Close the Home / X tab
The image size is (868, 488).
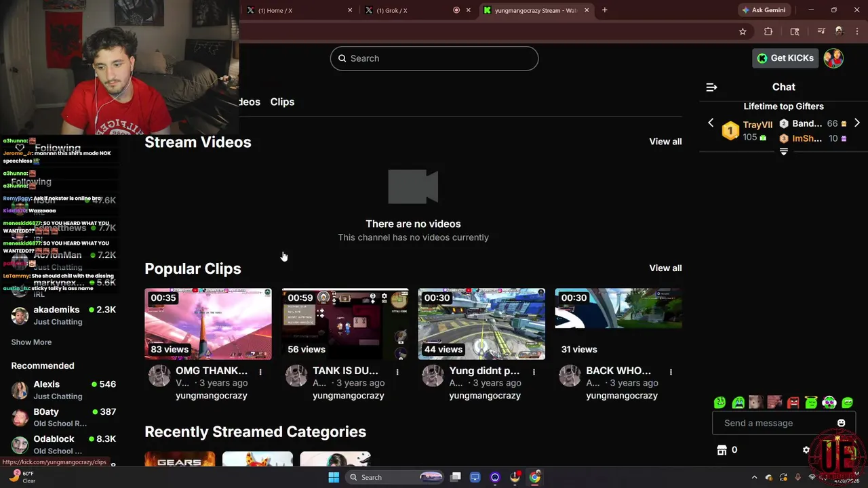350,10
